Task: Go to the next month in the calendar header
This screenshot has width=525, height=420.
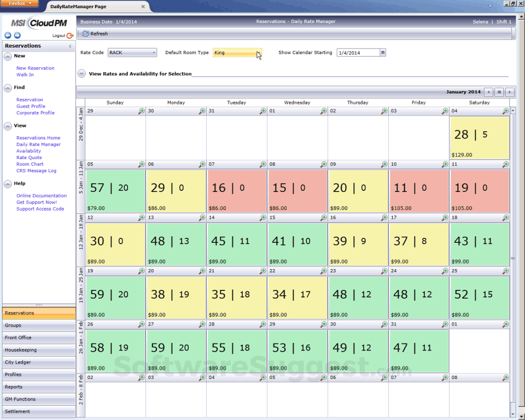Action: point(510,92)
